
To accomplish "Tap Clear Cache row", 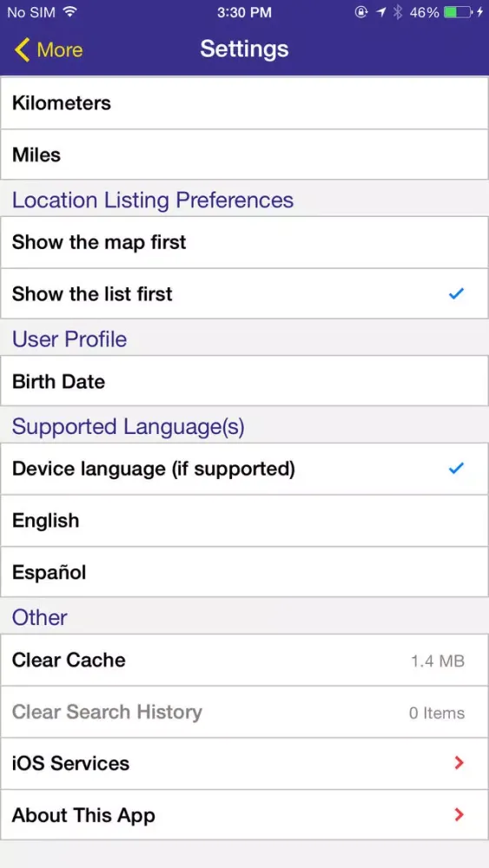I will point(244,660).
